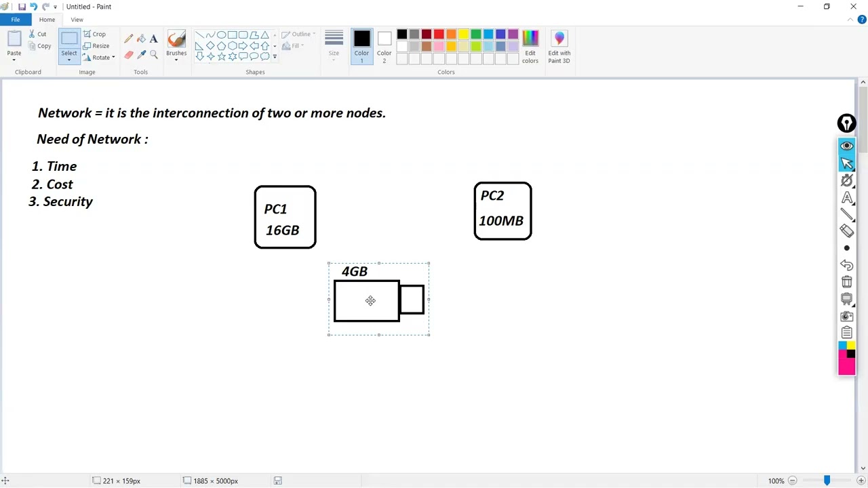
Task: Click the Crop button
Action: (95, 34)
